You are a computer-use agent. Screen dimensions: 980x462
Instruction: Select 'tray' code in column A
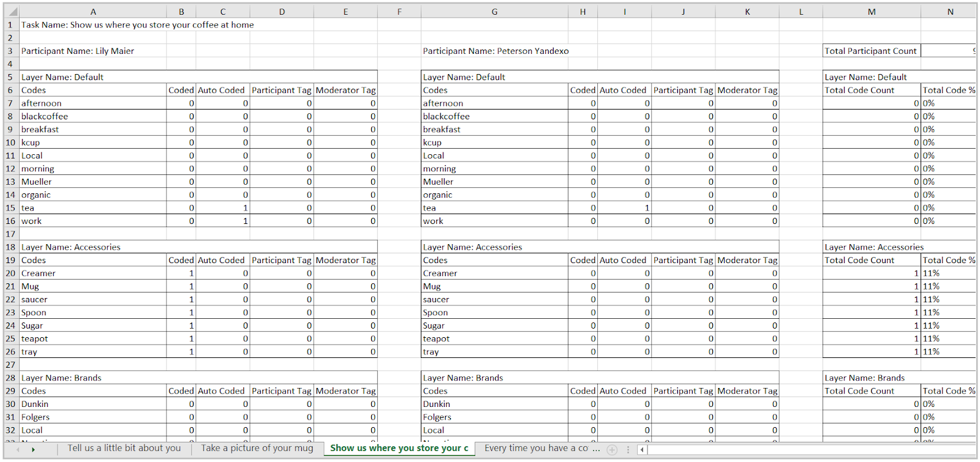(93, 352)
